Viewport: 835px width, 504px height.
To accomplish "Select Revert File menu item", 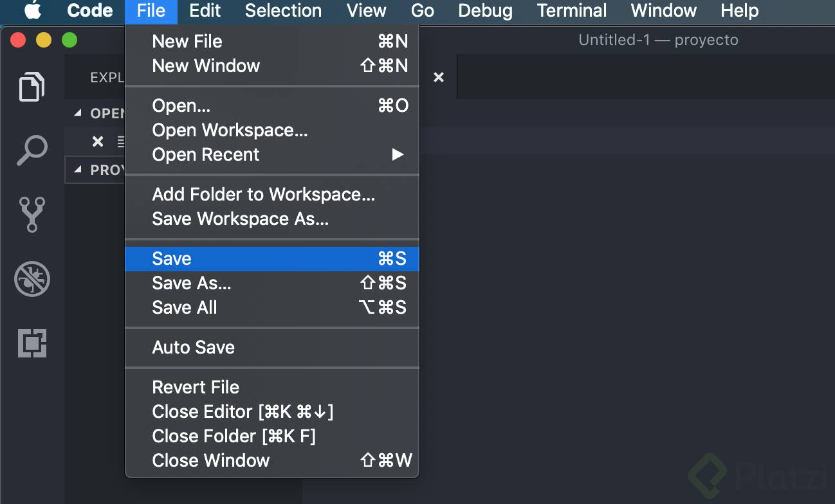I will tap(272, 387).
